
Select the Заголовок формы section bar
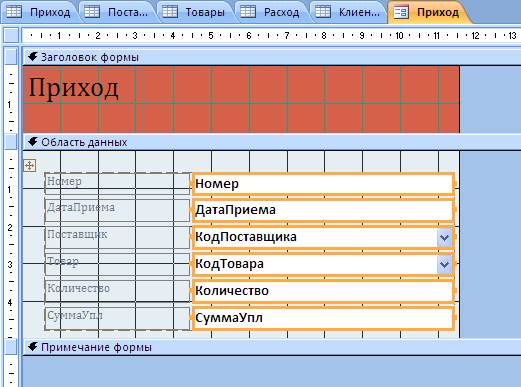[x=272, y=57]
